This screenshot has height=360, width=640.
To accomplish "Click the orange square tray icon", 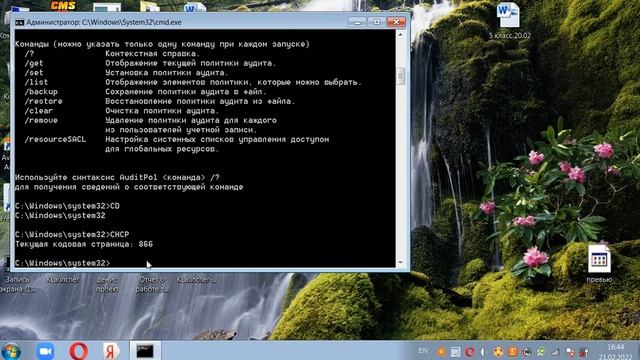I will tap(513, 351).
